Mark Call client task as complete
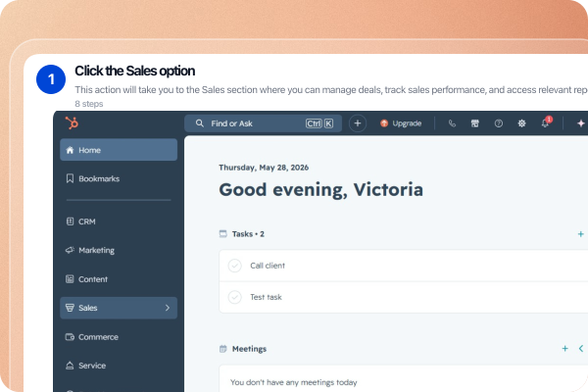588x392 pixels. (235, 266)
